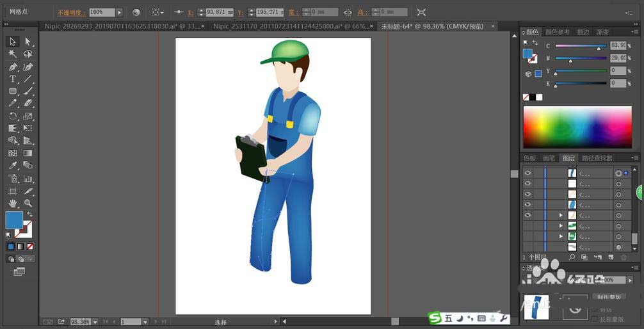Pick a color from the spectrum bar
644x329 pixels.
pos(577,127)
